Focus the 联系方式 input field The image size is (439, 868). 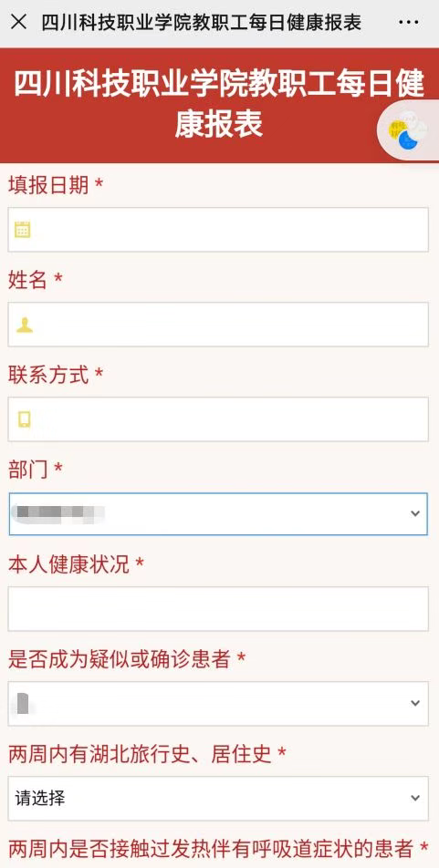218,419
